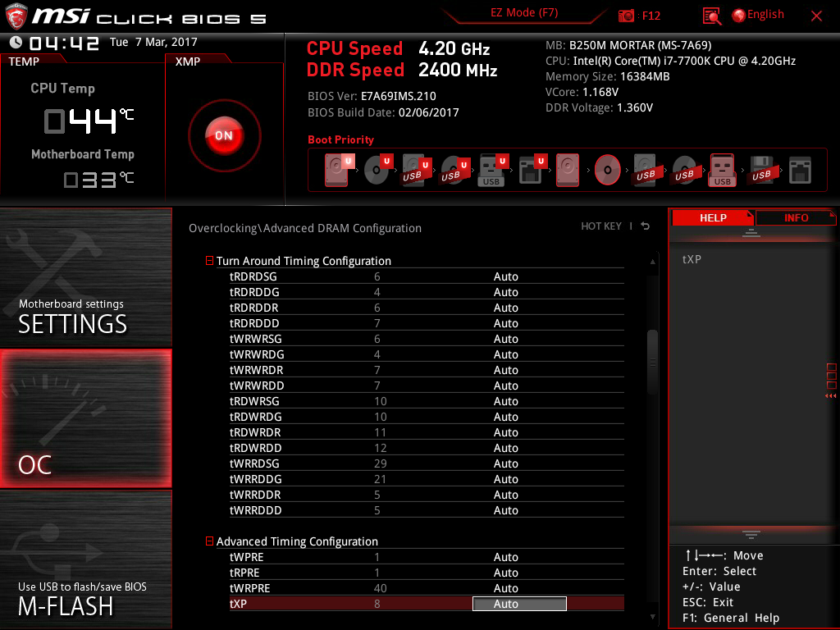Collapse Advanced Timing Configuration section
Image resolution: width=840 pixels, height=630 pixels.
[209, 541]
